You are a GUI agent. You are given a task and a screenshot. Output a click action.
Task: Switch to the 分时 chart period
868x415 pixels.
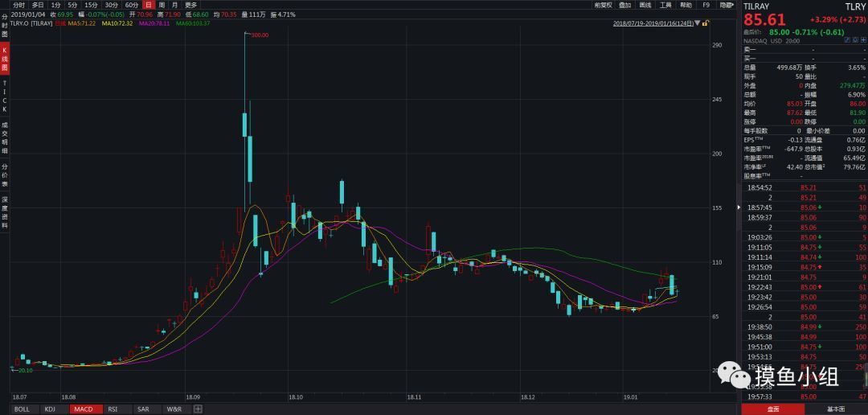(19, 5)
